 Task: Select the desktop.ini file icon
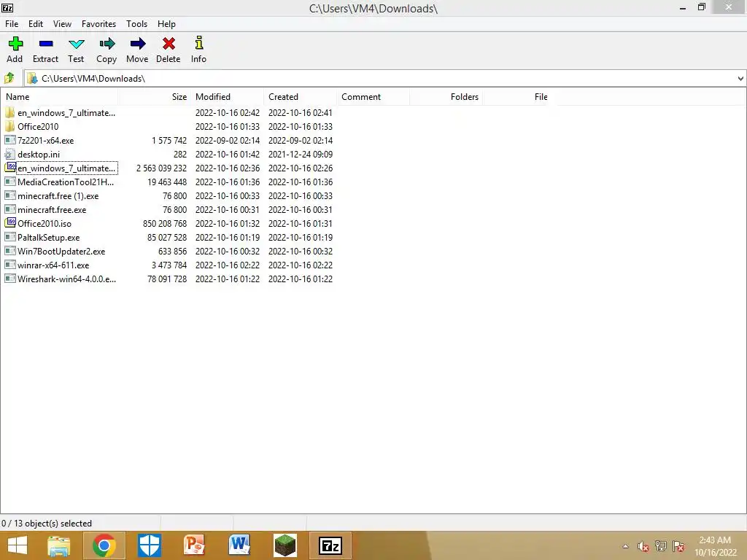pos(10,155)
